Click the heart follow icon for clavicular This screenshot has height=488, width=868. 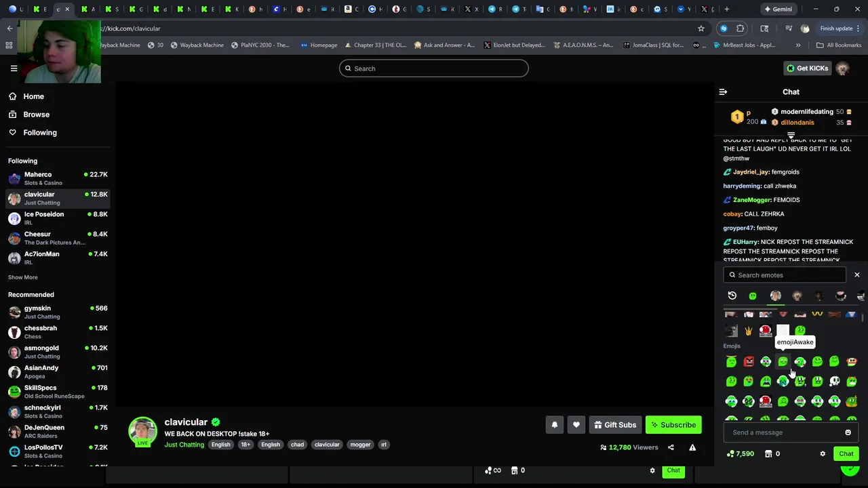tap(576, 425)
